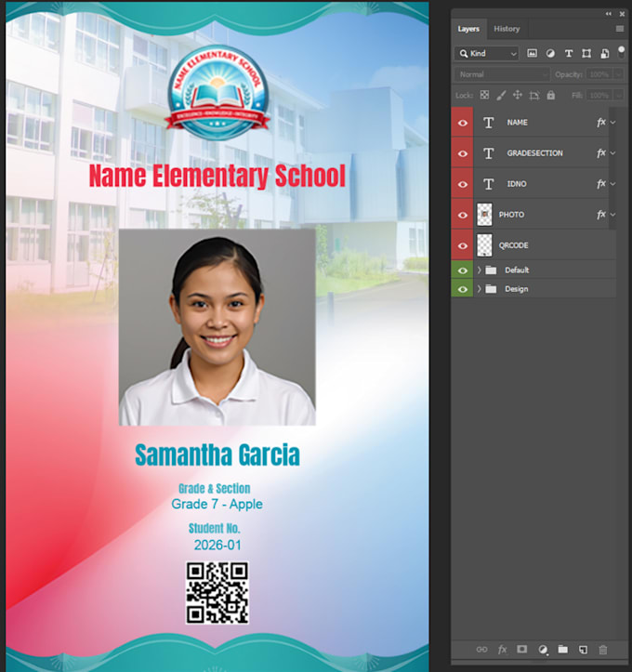Viewport: 632px width, 672px height.
Task: Filter layers by adjustment layer icon
Action: pyautogui.click(x=550, y=53)
